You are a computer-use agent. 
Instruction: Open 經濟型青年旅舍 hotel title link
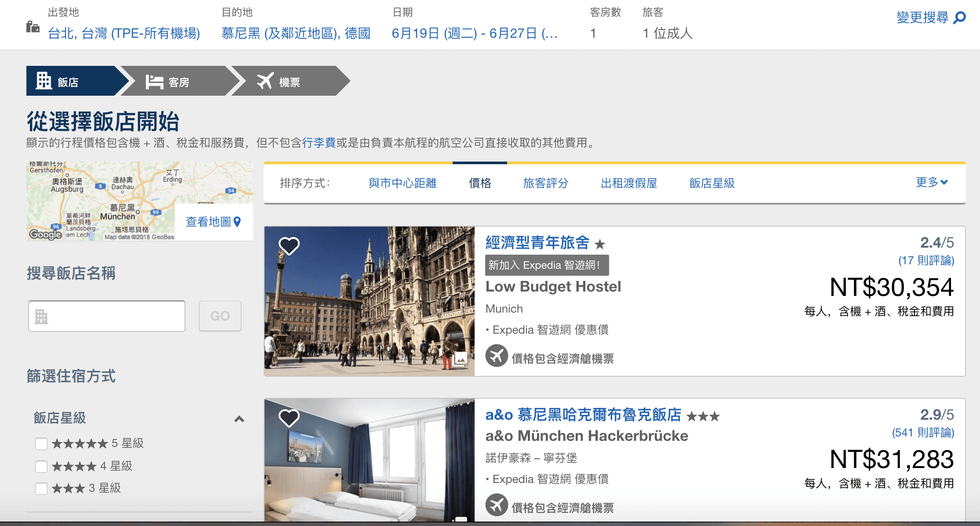click(537, 242)
